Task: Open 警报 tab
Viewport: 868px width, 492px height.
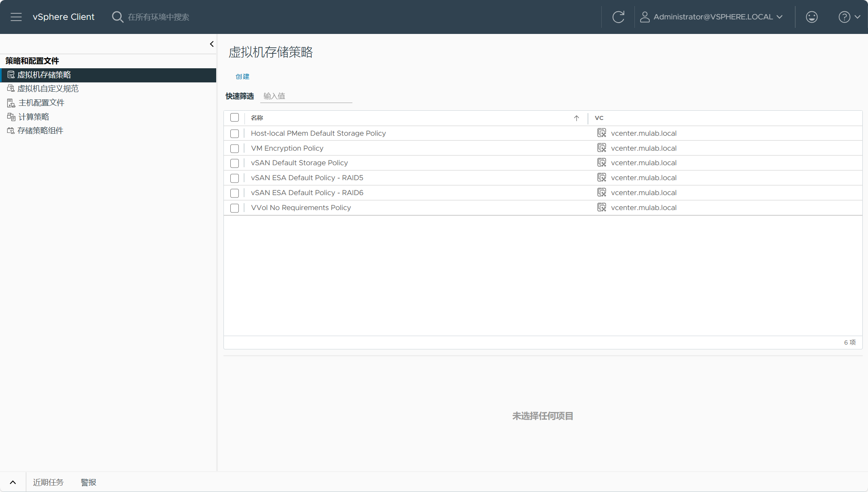Action: click(x=88, y=482)
